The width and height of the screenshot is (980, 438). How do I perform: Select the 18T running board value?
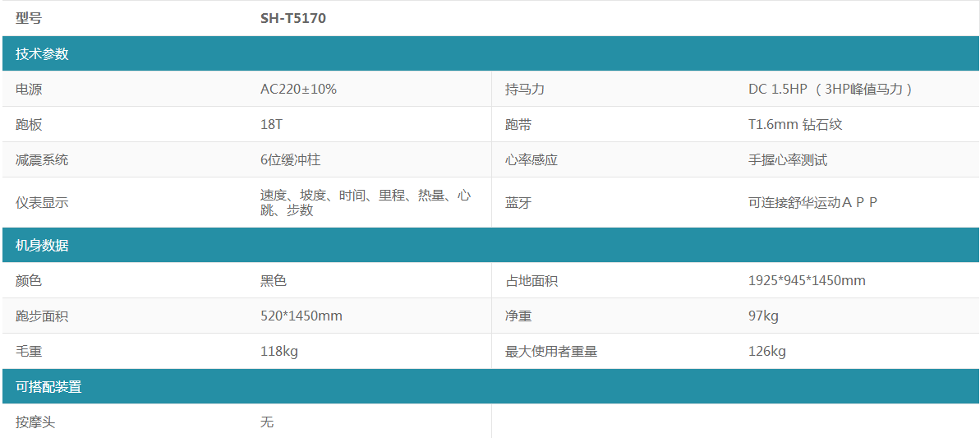tap(272, 125)
